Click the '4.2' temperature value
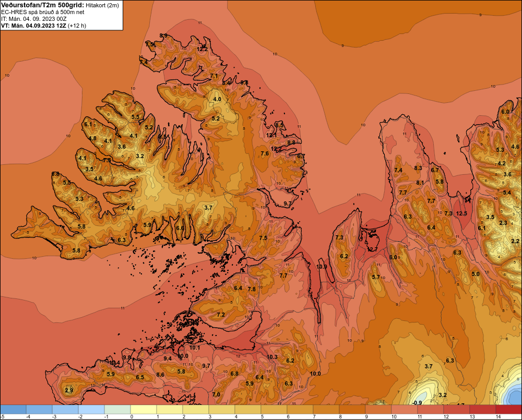The image size is (522, 420). [501, 163]
